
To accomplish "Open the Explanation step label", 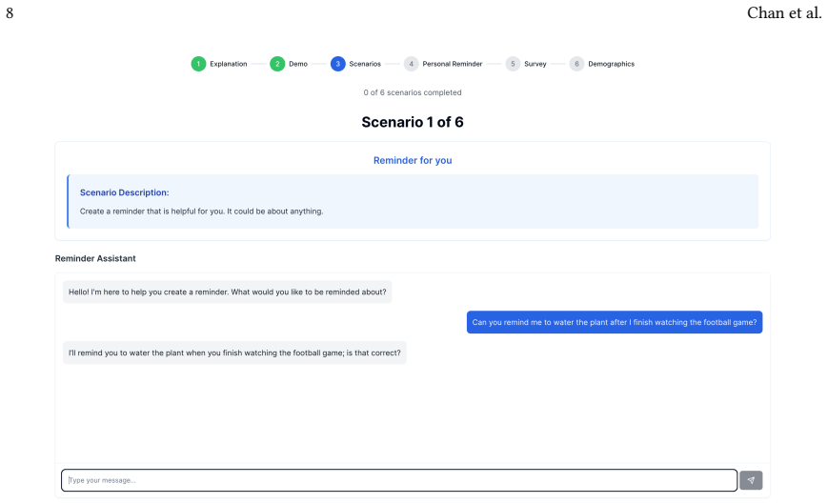I will click(x=228, y=64).
